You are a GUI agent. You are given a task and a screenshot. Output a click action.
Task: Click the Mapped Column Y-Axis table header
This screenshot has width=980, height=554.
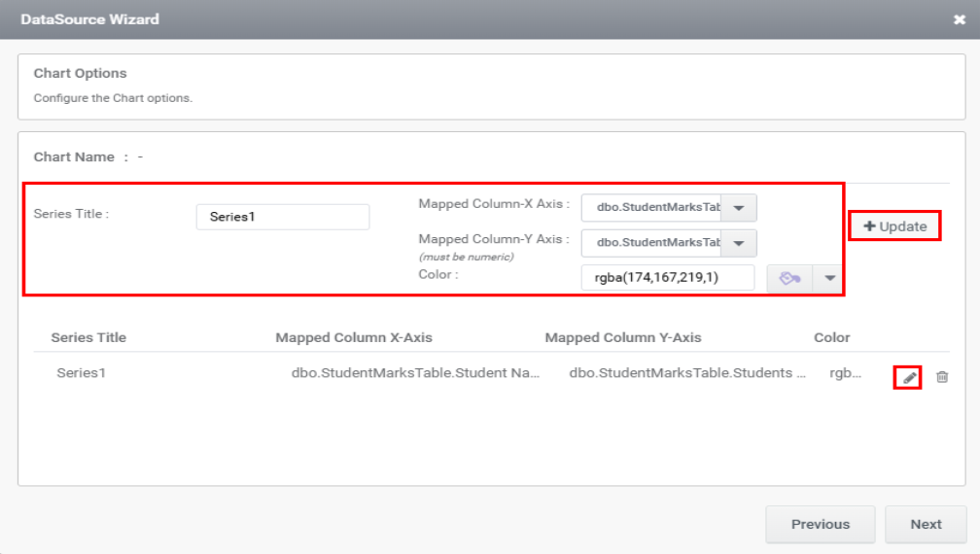coord(622,337)
